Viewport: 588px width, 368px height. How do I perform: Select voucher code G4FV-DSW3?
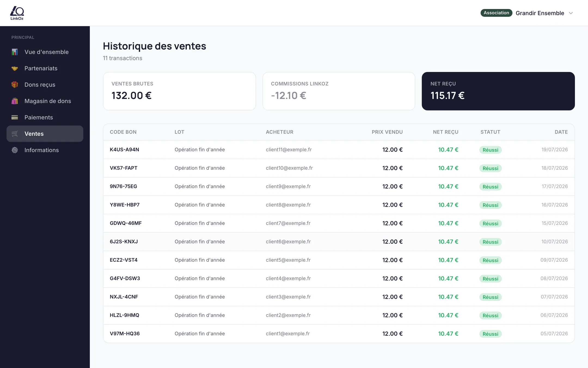coord(125,278)
